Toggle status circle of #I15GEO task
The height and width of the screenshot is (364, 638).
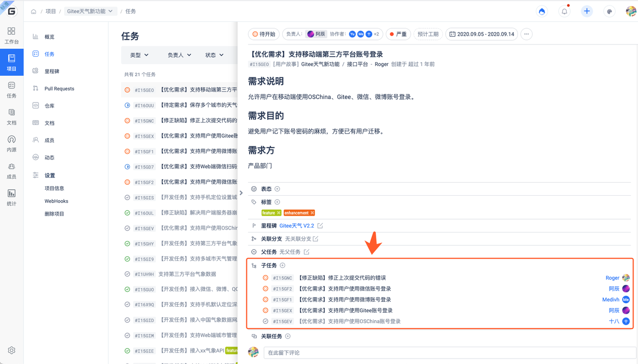tap(127, 90)
